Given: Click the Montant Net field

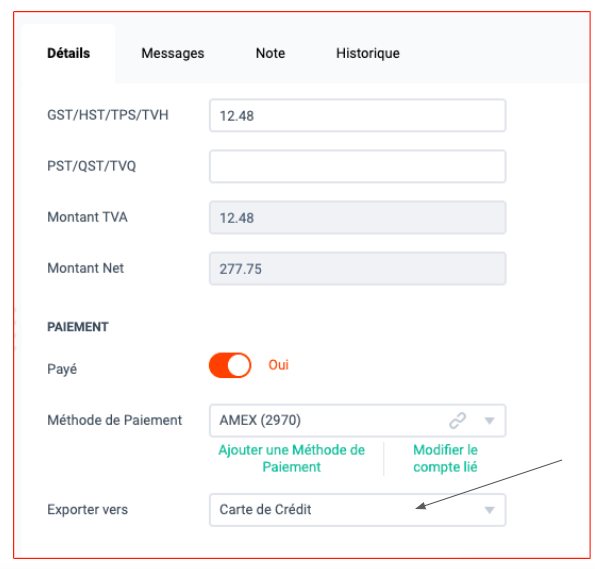Looking at the screenshot, I should click(x=357, y=268).
